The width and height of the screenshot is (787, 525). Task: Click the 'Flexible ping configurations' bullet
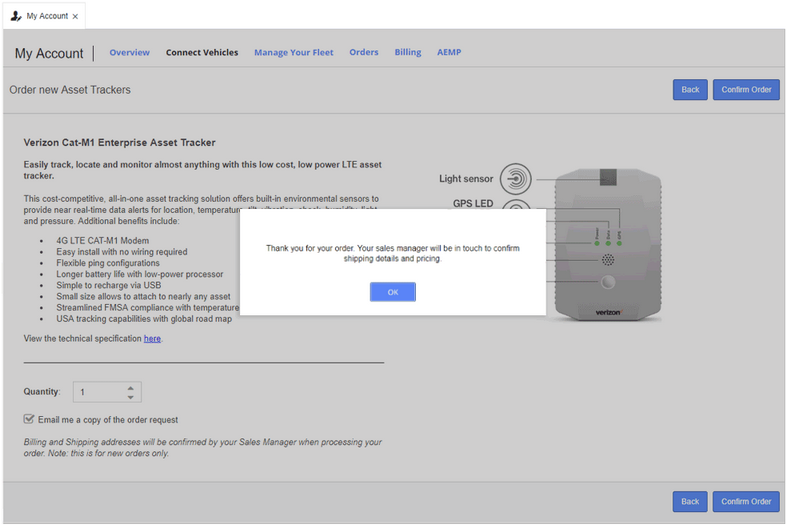pos(108,263)
